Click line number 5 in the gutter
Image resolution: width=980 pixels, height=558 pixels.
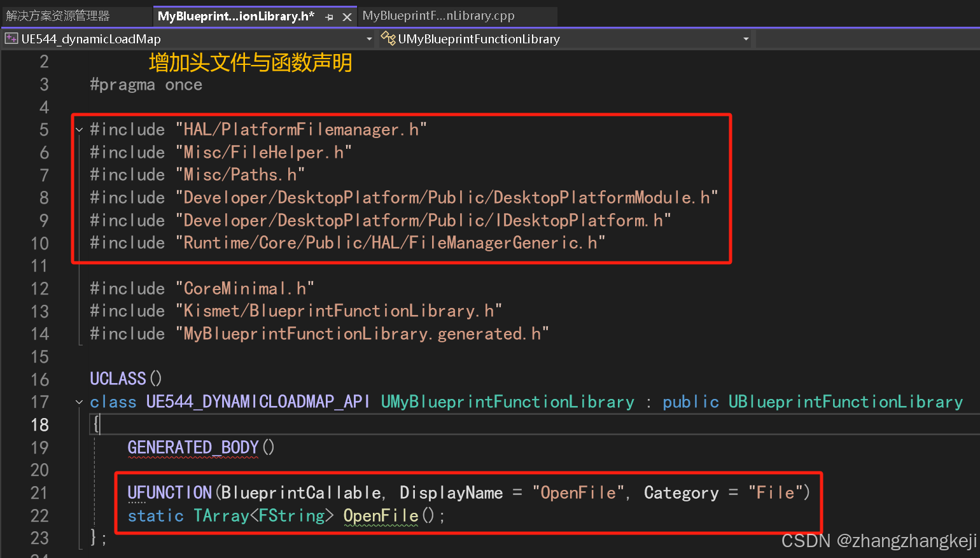[x=44, y=130]
